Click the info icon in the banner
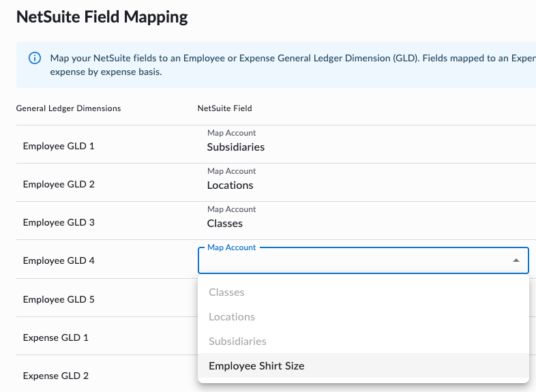The width and height of the screenshot is (536, 392). [35, 58]
